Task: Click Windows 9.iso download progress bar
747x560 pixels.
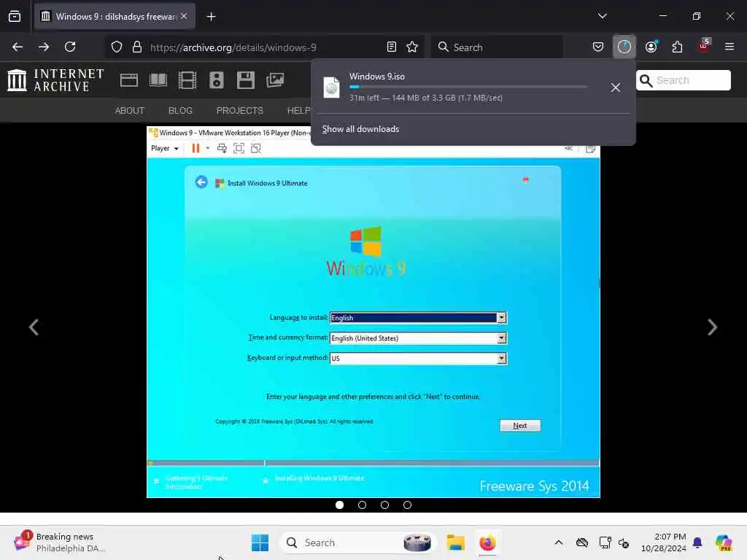Action: (468, 87)
